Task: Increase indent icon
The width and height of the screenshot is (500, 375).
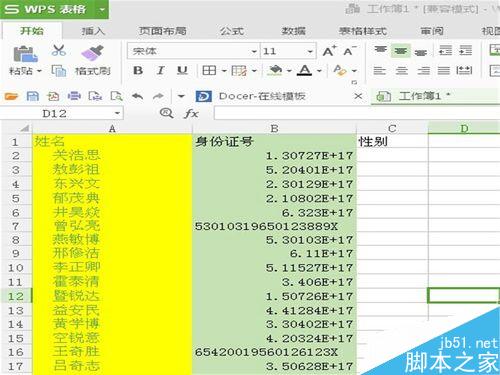Action: [x=465, y=51]
